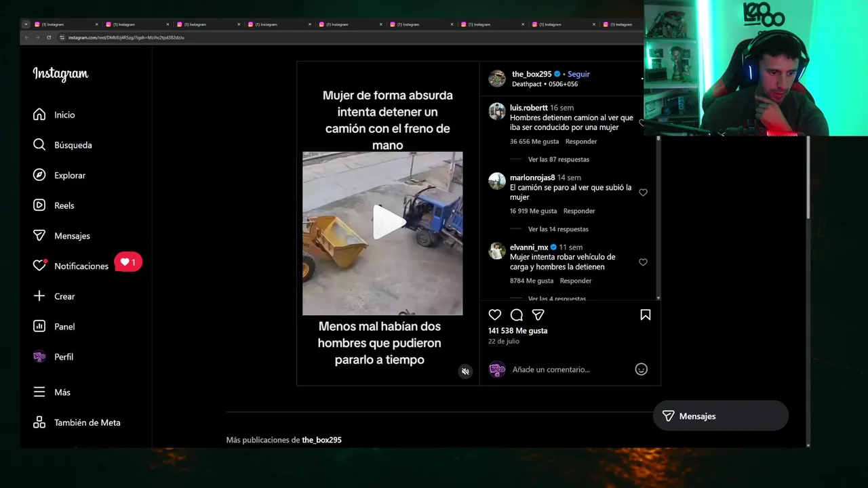The width and height of the screenshot is (868, 488).
Task: Play the reel video
Action: (x=389, y=222)
